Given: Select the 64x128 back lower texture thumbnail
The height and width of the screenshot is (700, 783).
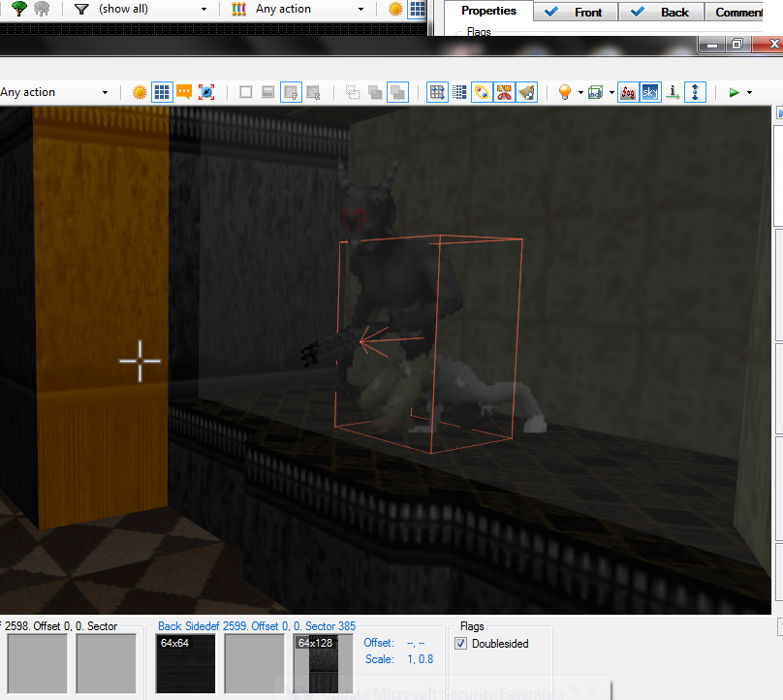Looking at the screenshot, I should tap(323, 663).
